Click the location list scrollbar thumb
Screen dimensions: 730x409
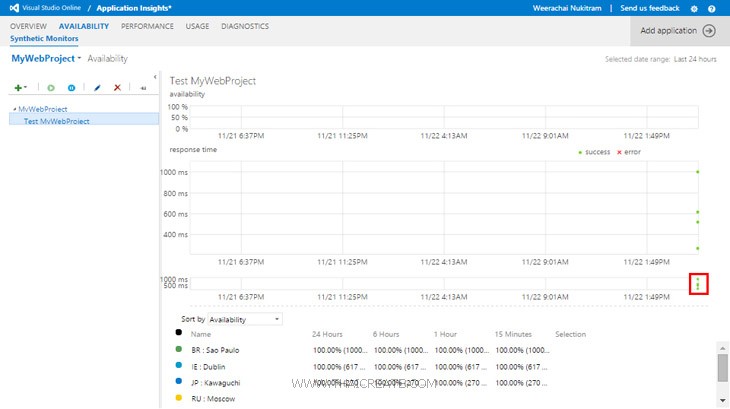click(x=723, y=368)
